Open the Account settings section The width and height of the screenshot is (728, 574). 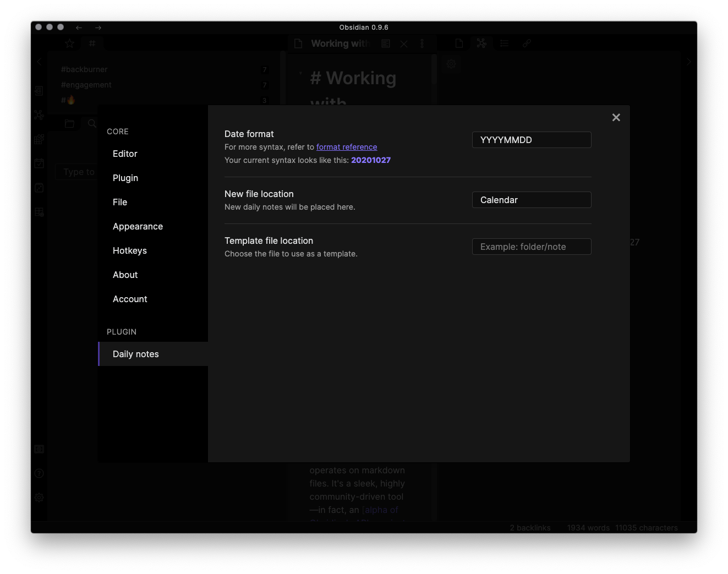point(153,299)
